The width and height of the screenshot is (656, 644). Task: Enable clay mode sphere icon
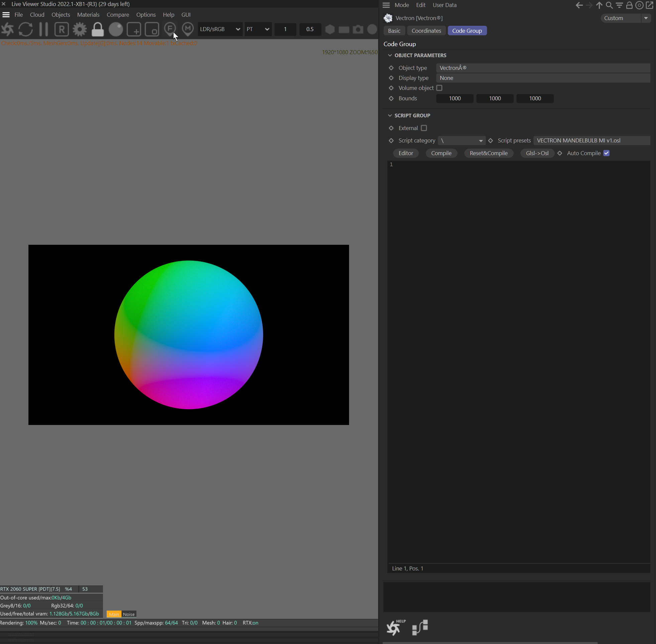(116, 29)
